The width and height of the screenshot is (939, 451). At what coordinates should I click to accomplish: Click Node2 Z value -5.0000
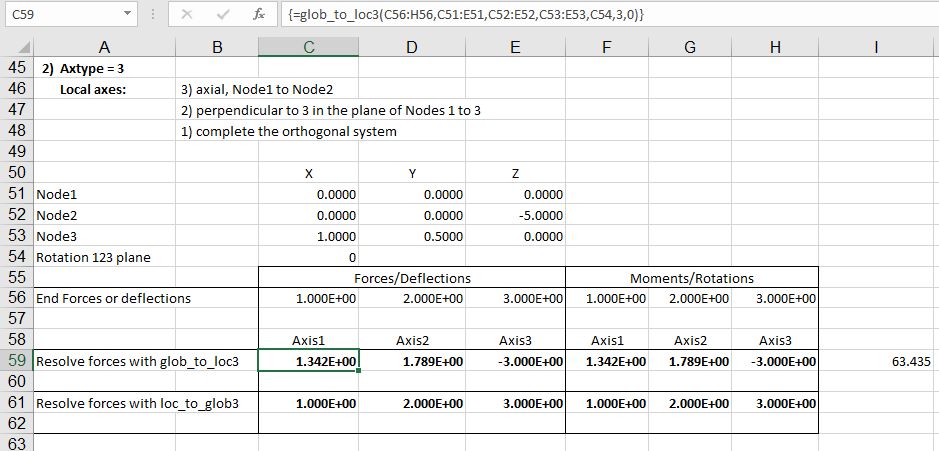(514, 215)
